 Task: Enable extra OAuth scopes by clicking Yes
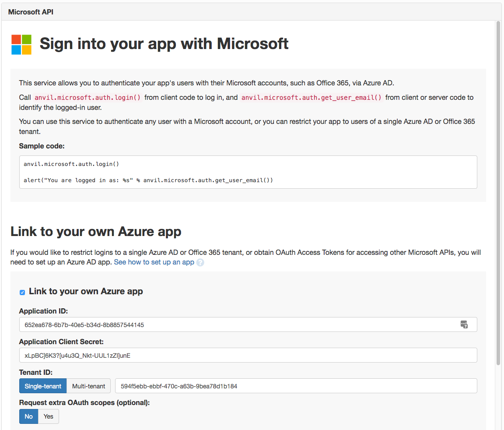tap(48, 416)
